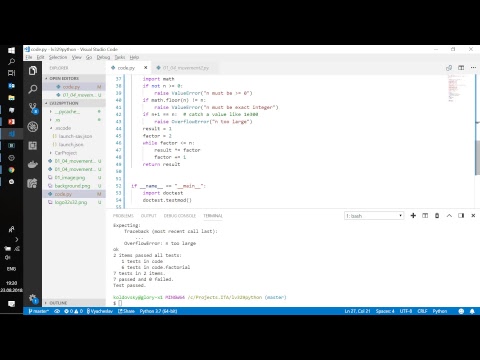Open the Live Share view in activity bar
480x360 pixels.
click(33, 183)
